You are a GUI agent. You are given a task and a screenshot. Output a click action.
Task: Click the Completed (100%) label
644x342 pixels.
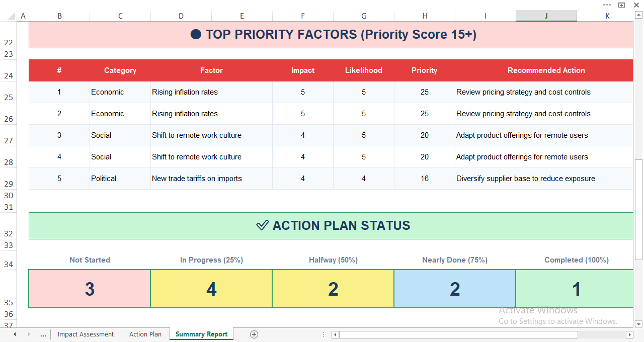pyautogui.click(x=577, y=260)
